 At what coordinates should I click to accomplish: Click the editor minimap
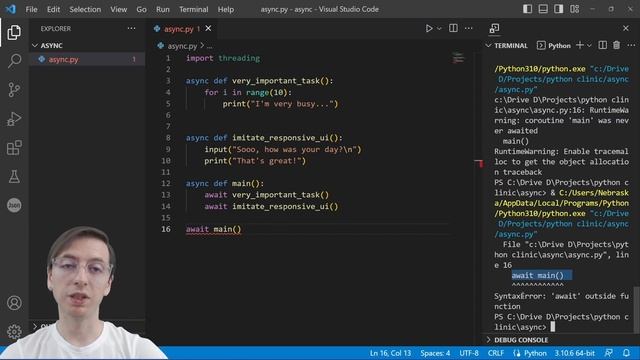(x=458, y=58)
